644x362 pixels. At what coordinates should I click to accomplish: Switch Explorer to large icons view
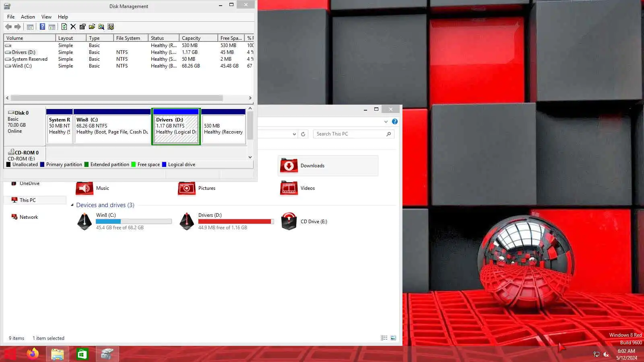click(x=393, y=338)
